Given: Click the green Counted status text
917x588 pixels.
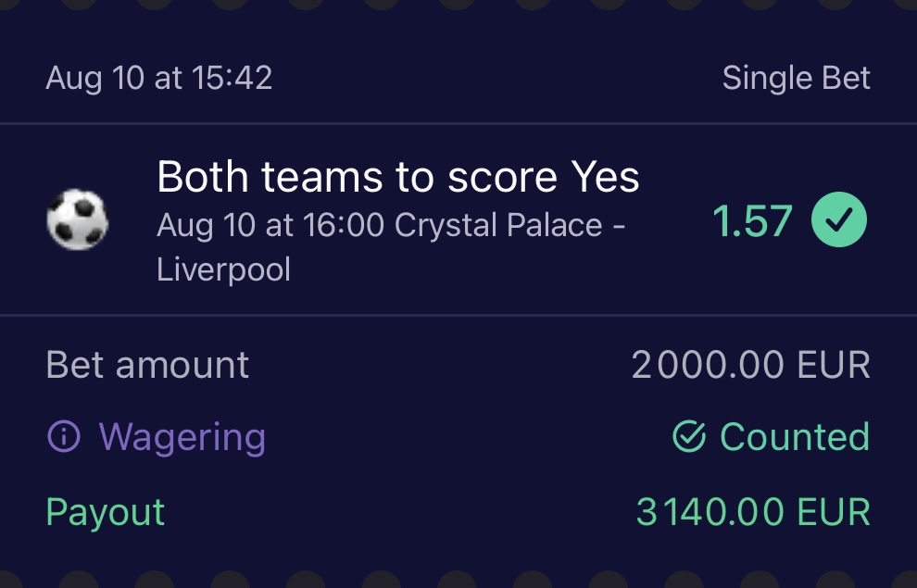Looking at the screenshot, I should point(794,437).
